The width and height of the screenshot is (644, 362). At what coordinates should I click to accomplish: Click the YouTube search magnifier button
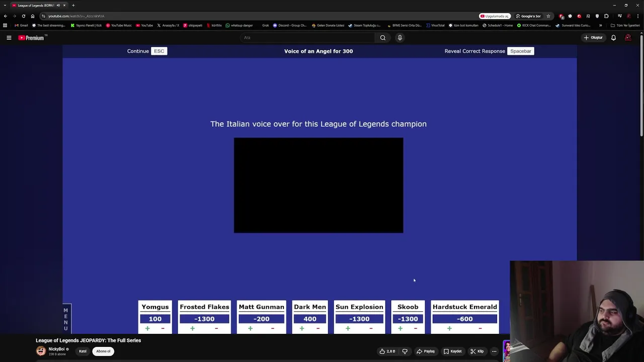[x=383, y=38]
